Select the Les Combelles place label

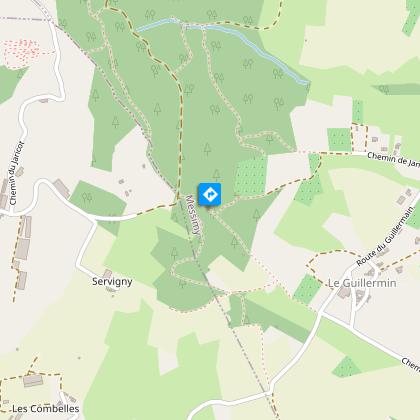tap(46, 409)
